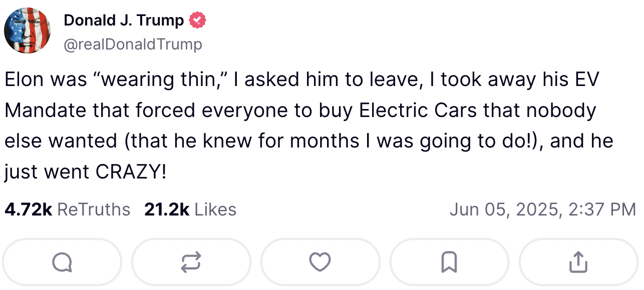Visit the Donald J. Trump display name
Image resolution: width=644 pixels, height=290 pixels.
click(124, 20)
